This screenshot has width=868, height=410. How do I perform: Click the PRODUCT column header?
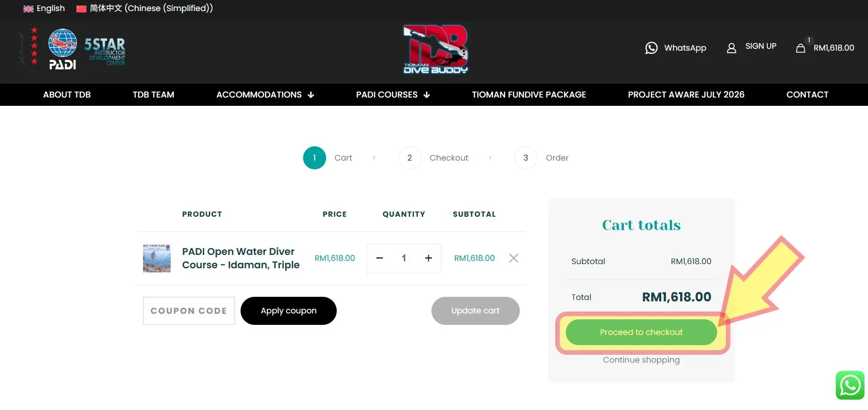pyautogui.click(x=202, y=214)
